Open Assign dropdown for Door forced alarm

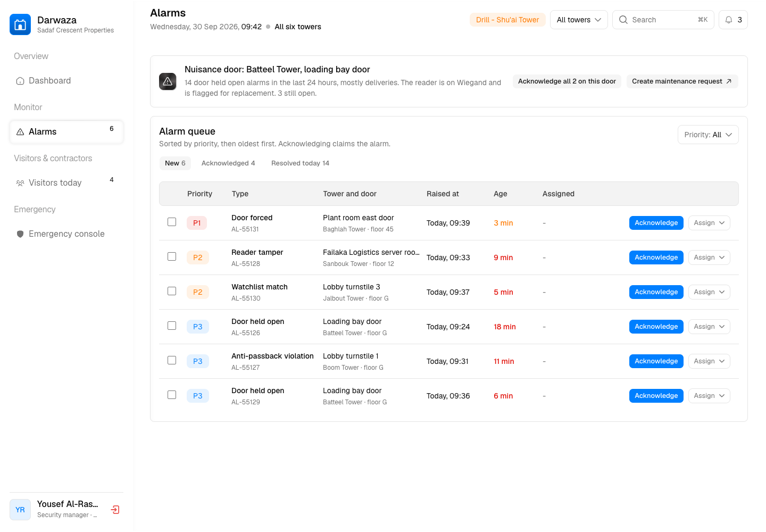(709, 223)
